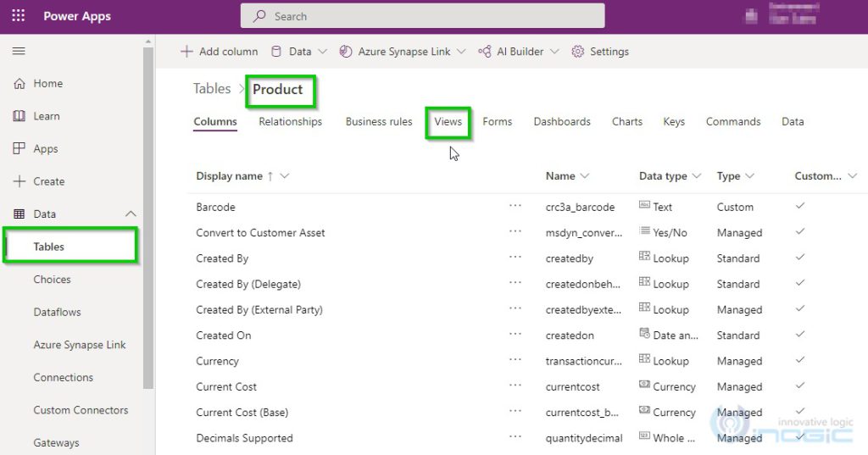Open more options for Created By (Delegate)
Viewport: 868px width, 455px height.
(515, 283)
